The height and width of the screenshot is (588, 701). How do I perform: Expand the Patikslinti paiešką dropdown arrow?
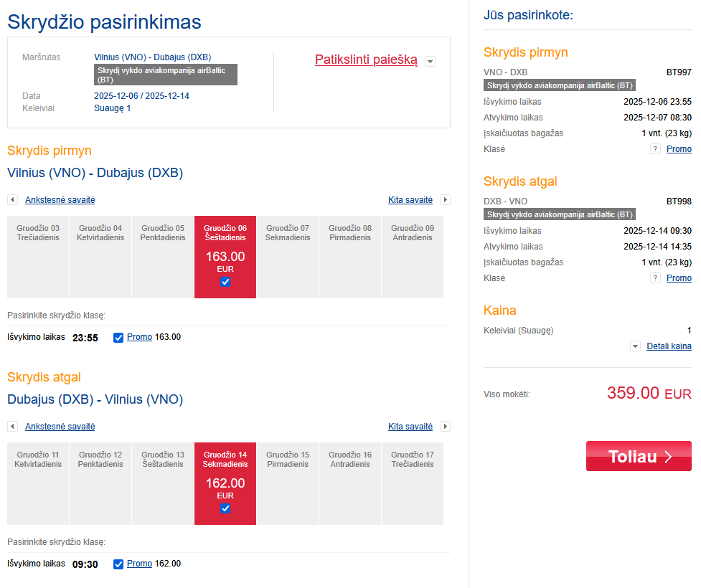pos(430,62)
